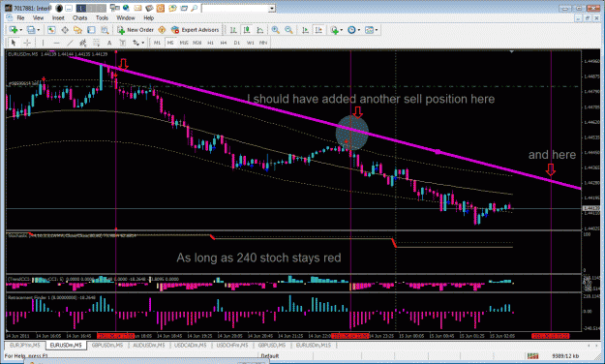Show the Market Watch window
This screenshot has width=605, height=364.
[51, 30]
